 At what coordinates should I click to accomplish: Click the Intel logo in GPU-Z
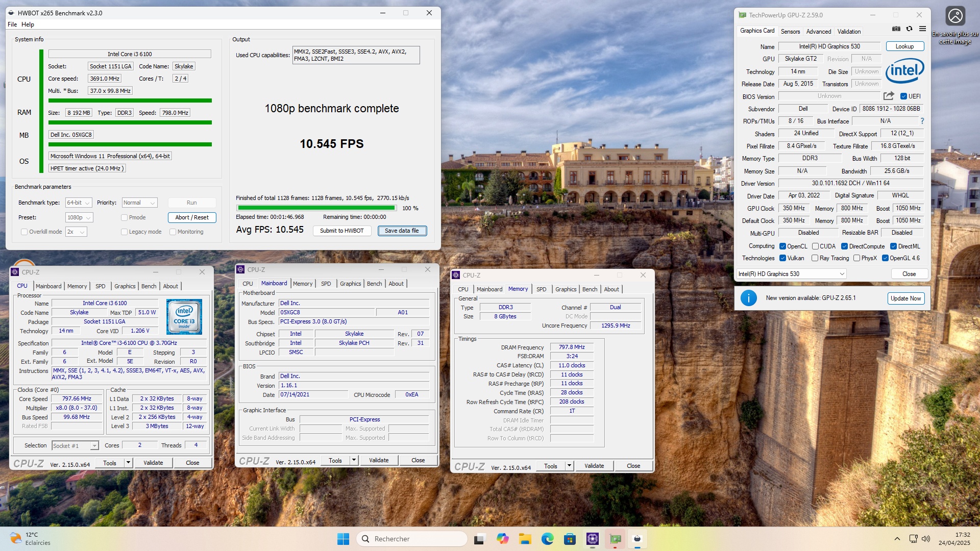[904, 70]
